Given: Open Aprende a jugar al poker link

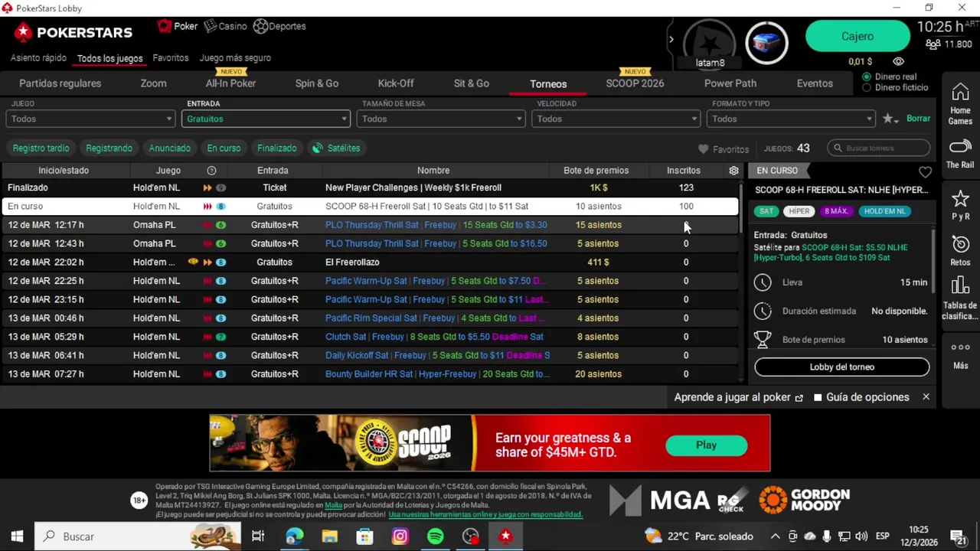Looking at the screenshot, I should [x=738, y=397].
